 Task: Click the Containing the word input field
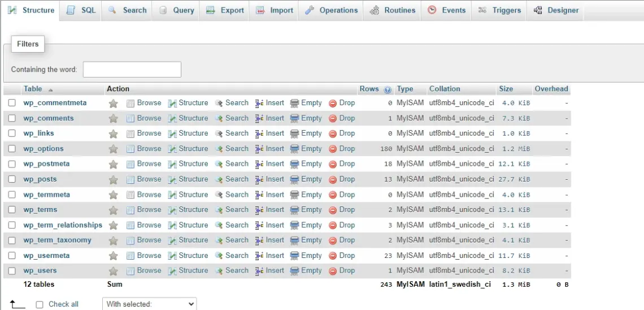pyautogui.click(x=132, y=70)
